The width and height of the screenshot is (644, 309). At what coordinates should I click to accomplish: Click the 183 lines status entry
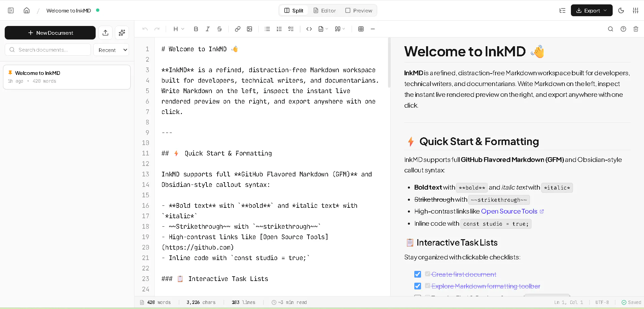pos(244,302)
